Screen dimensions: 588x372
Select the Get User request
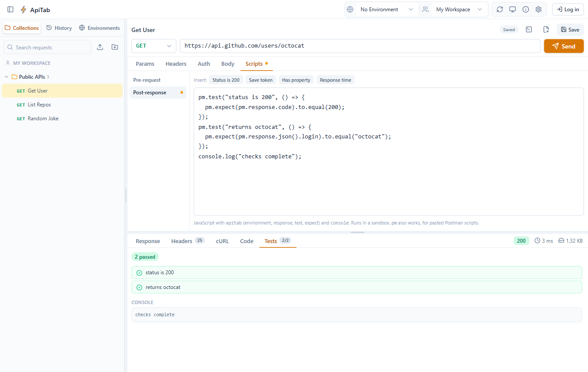[62, 91]
